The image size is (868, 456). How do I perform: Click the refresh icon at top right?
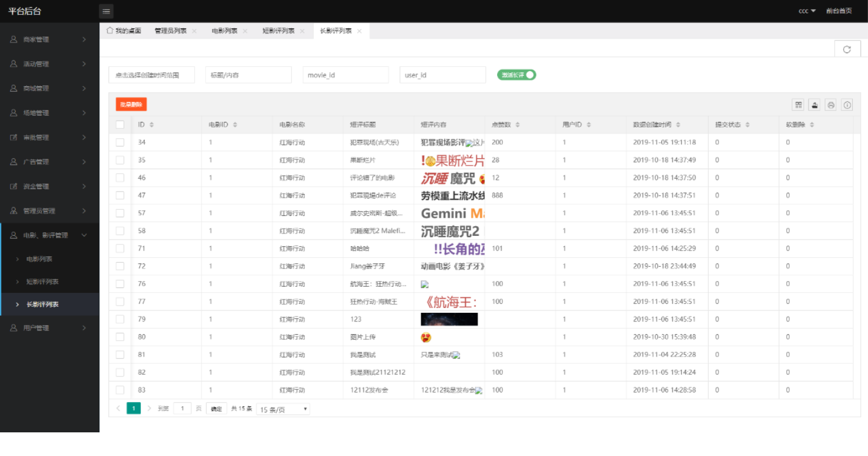click(847, 49)
